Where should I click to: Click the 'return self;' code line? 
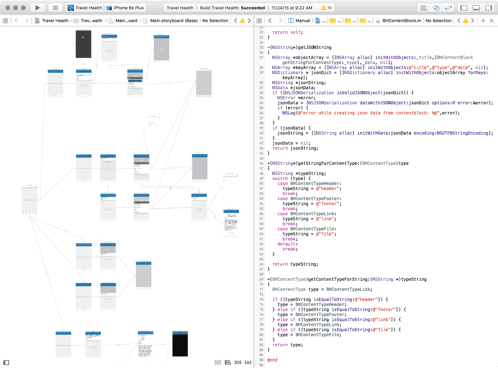point(288,32)
